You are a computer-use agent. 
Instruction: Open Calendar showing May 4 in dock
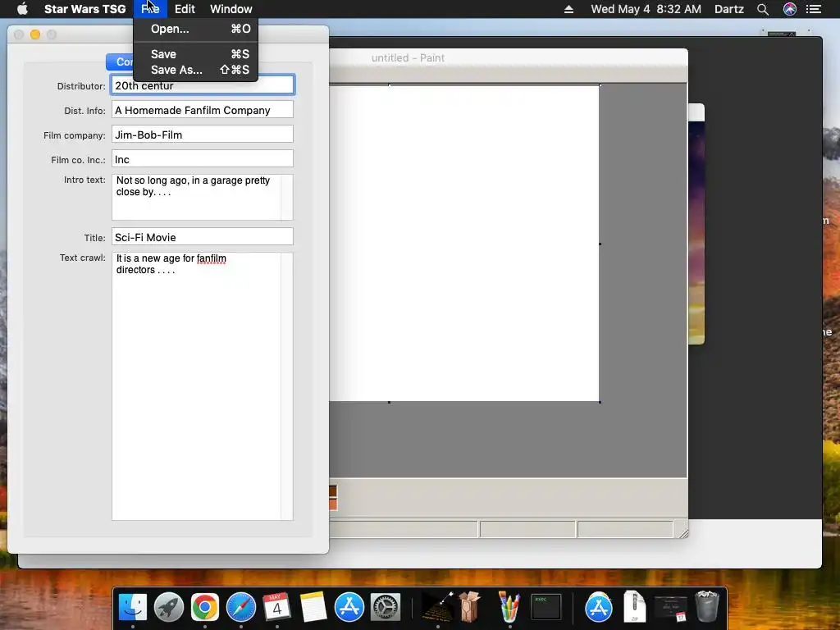[277, 607]
